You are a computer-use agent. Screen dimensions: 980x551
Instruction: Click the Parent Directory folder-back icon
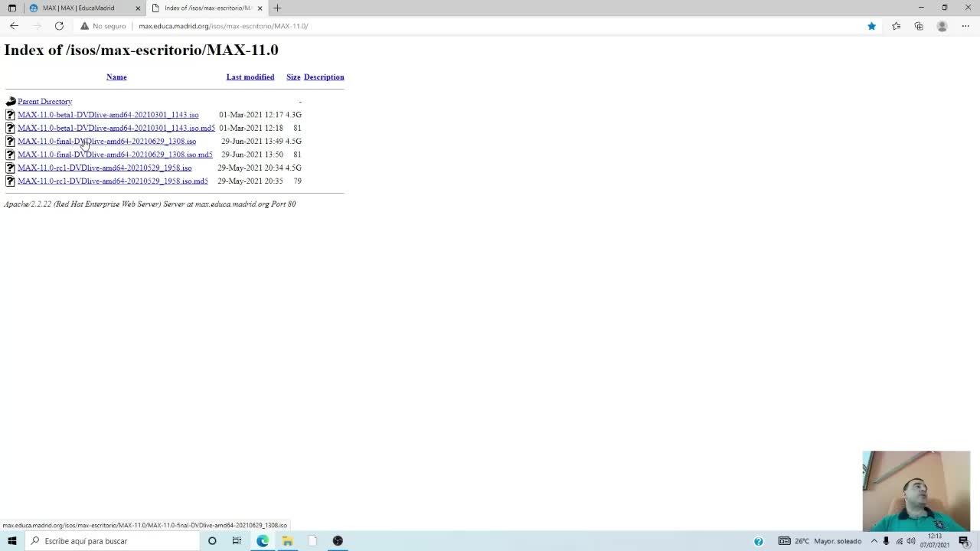[10, 102]
